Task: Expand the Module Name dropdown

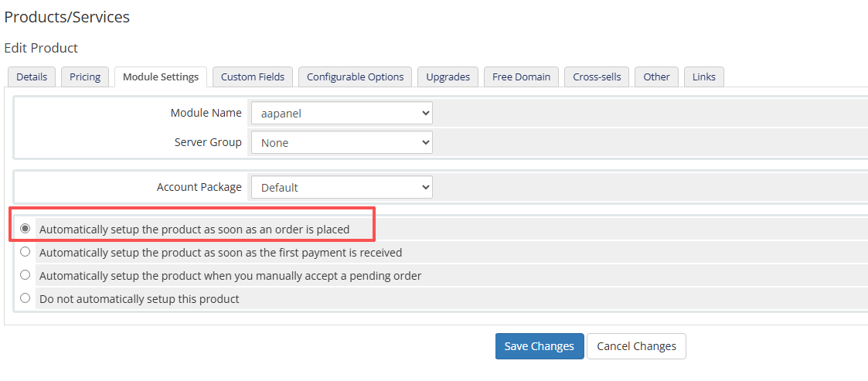Action: (x=341, y=113)
